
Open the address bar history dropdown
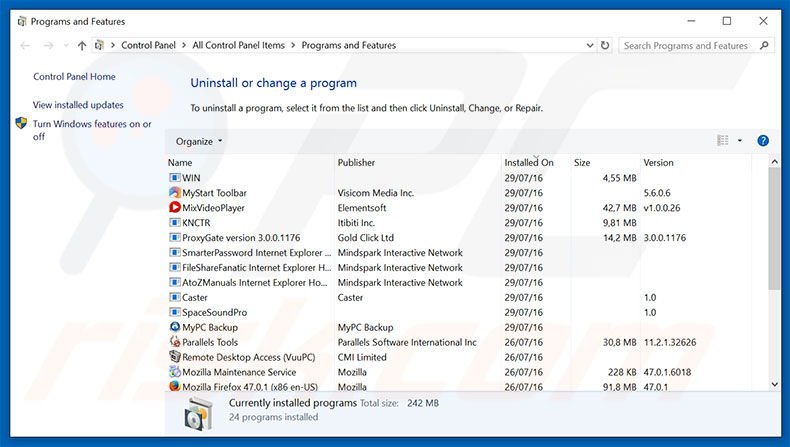click(589, 45)
